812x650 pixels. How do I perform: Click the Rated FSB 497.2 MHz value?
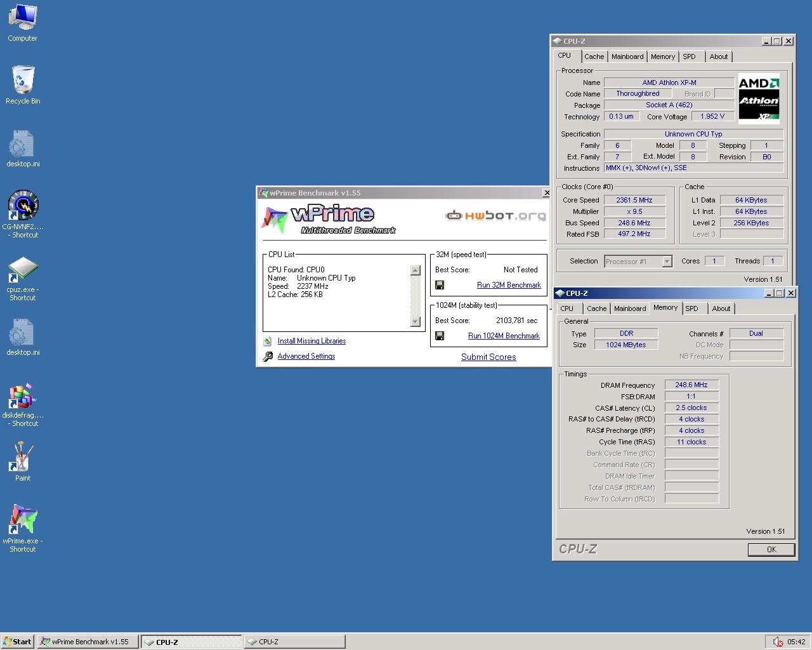click(x=634, y=234)
